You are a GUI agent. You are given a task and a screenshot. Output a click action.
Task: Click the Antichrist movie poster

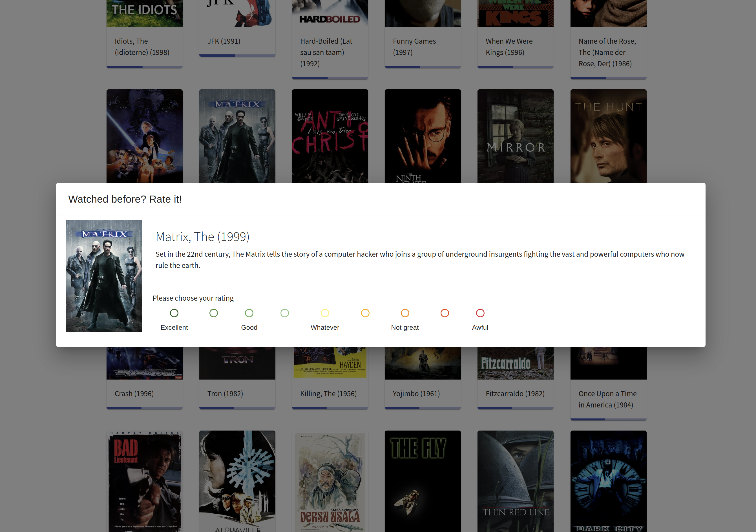[330, 136]
